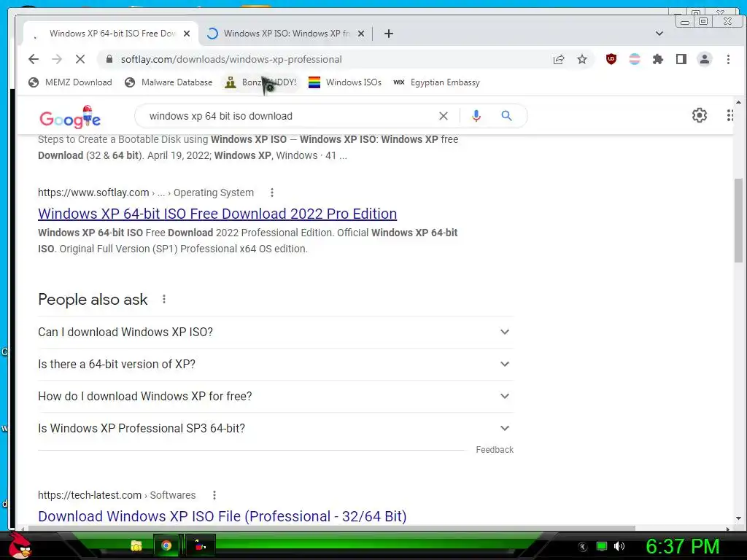Open the MEMZ Download bookmark
The image size is (747, 560).
[x=70, y=82]
